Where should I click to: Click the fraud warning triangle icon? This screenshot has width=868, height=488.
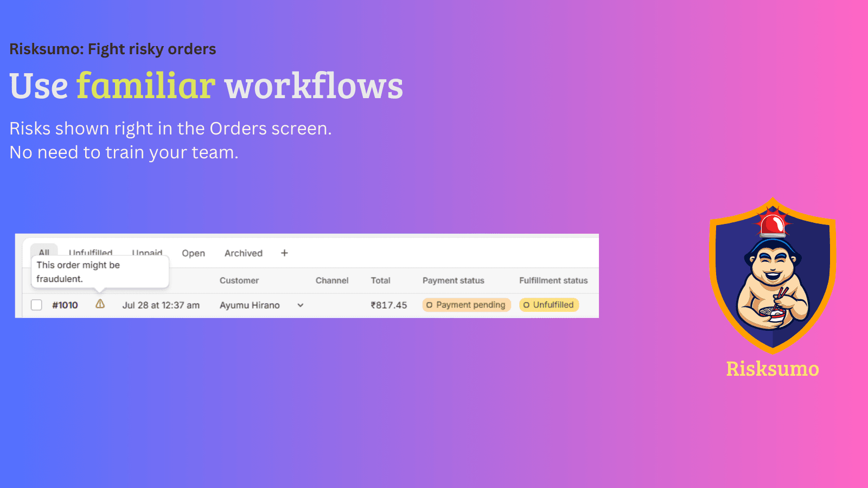[100, 304]
